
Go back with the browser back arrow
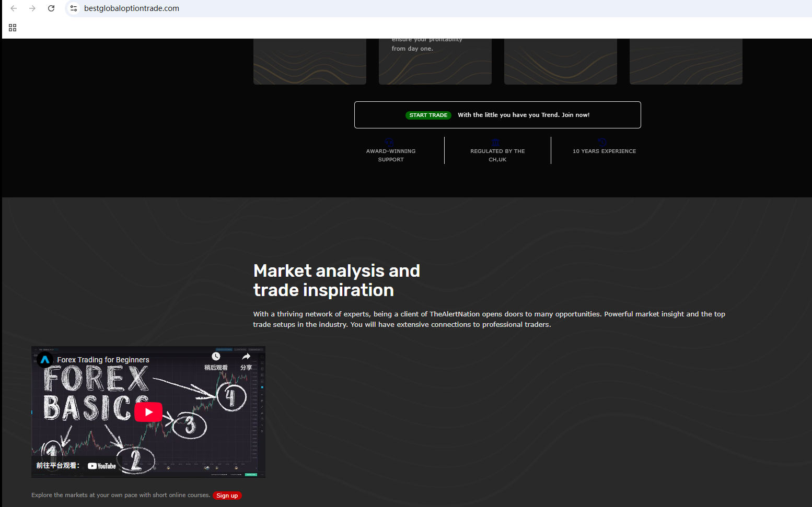(14, 8)
